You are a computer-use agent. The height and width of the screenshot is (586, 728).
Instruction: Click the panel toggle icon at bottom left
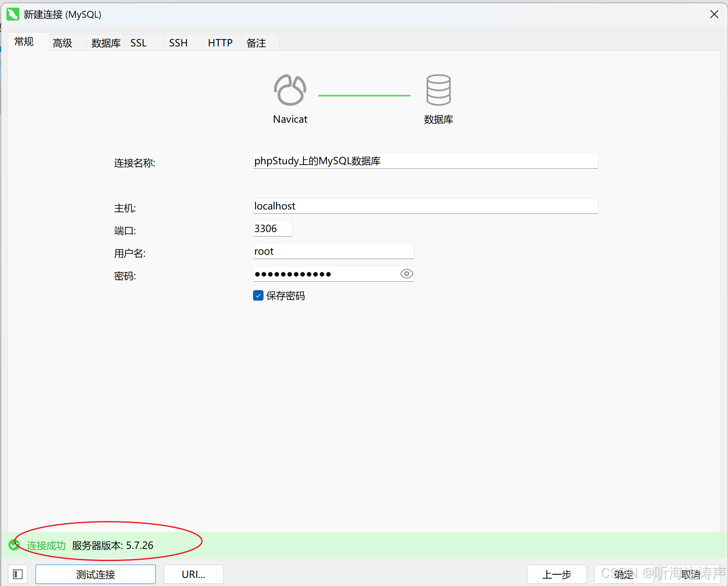pyautogui.click(x=17, y=574)
